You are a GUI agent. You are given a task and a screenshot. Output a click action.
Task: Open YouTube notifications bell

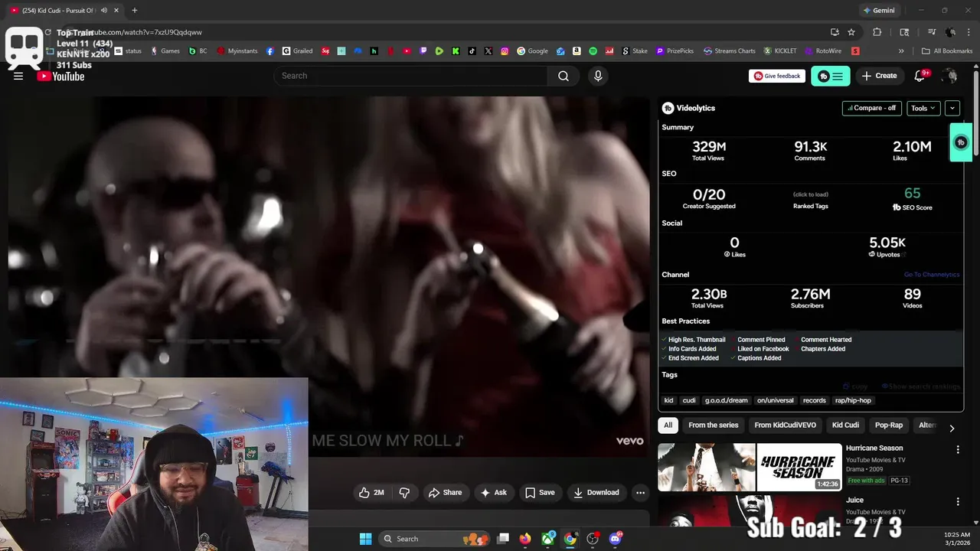coord(920,76)
